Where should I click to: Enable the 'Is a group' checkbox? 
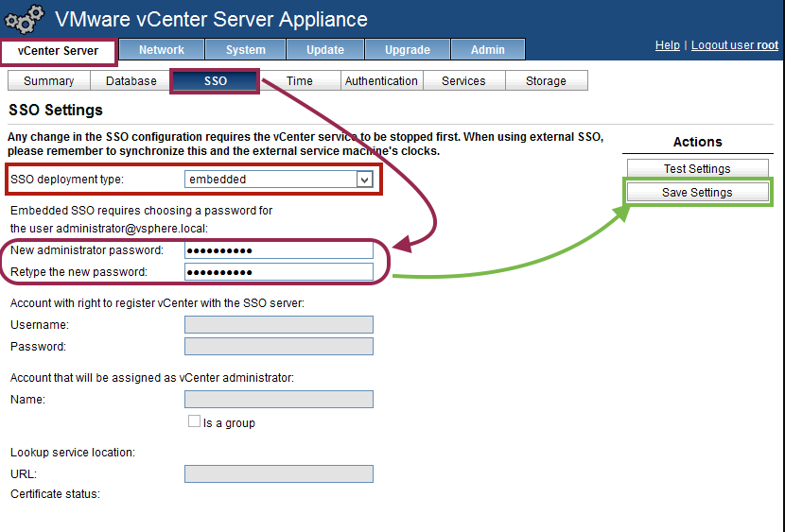pyautogui.click(x=194, y=422)
